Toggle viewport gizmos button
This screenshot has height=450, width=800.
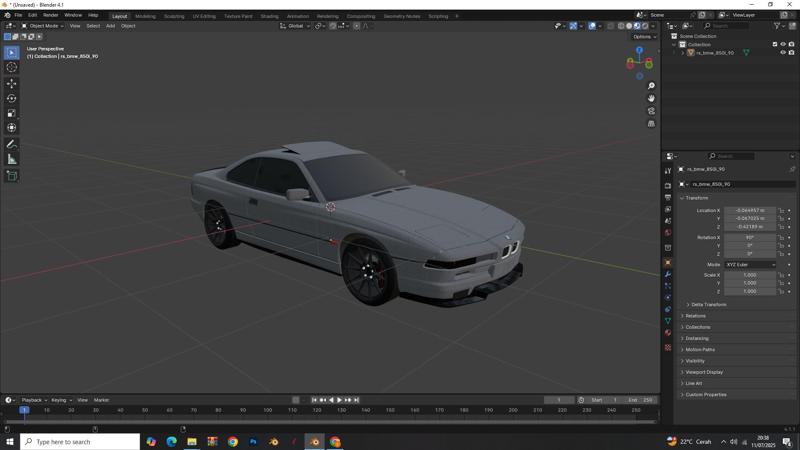click(x=573, y=26)
